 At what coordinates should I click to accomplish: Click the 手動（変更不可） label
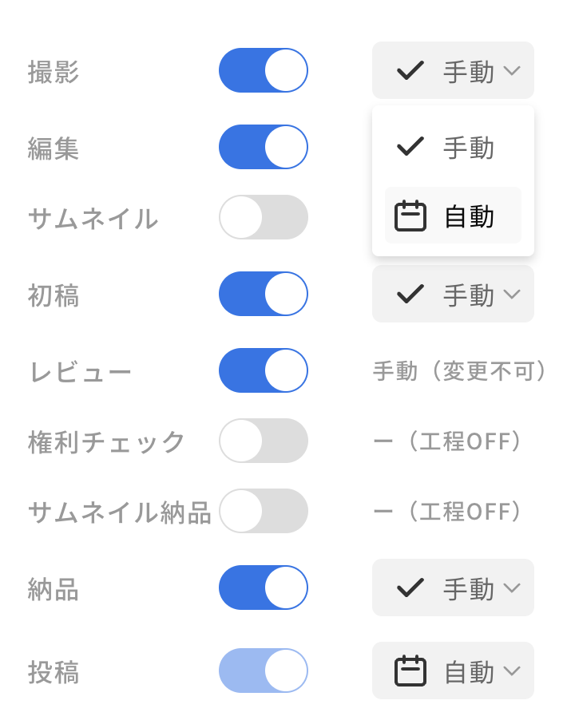click(460, 371)
